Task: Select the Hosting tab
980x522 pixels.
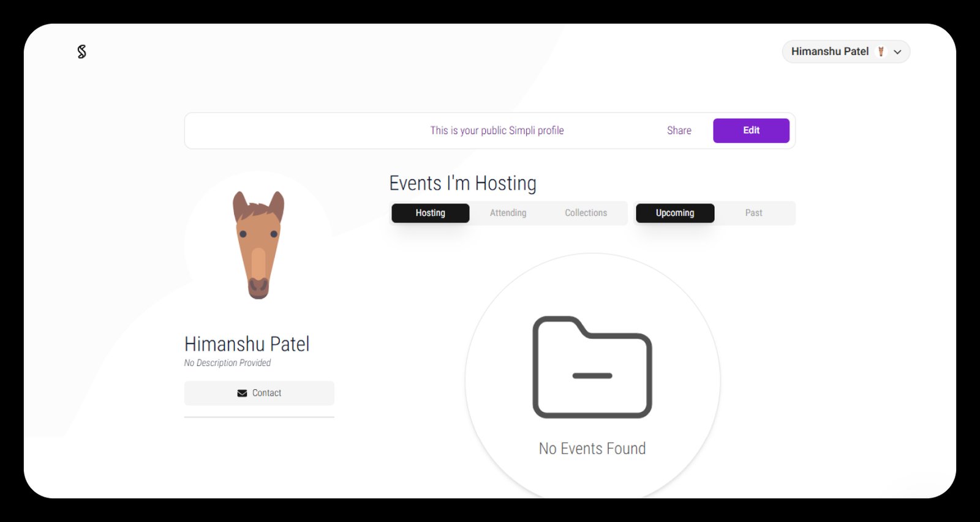Action: point(430,213)
